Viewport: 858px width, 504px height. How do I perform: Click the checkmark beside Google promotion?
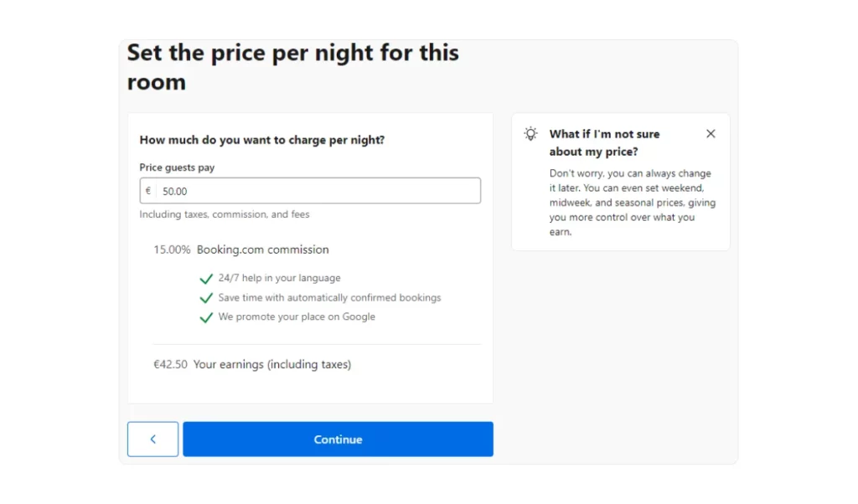coord(206,317)
